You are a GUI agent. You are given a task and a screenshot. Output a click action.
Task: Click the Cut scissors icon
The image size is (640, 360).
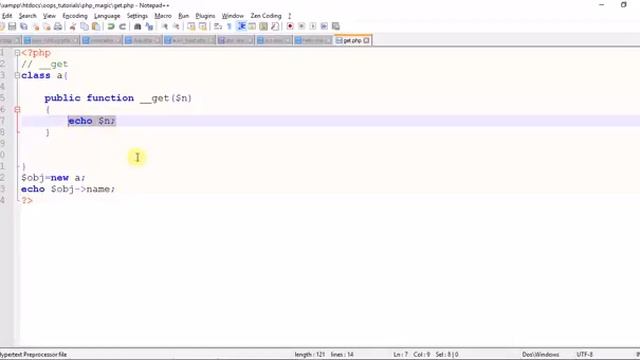pos(73,27)
